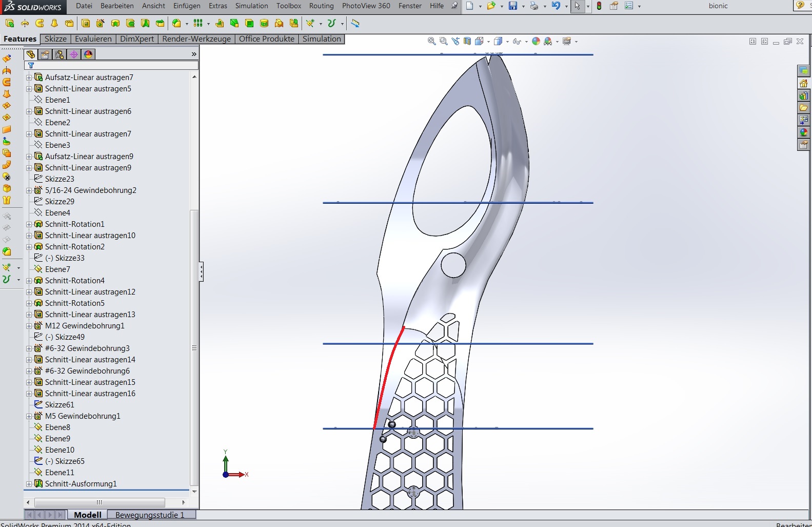Click the Zoom to Fit icon
Image resolution: width=812 pixels, height=527 pixels.
432,41
